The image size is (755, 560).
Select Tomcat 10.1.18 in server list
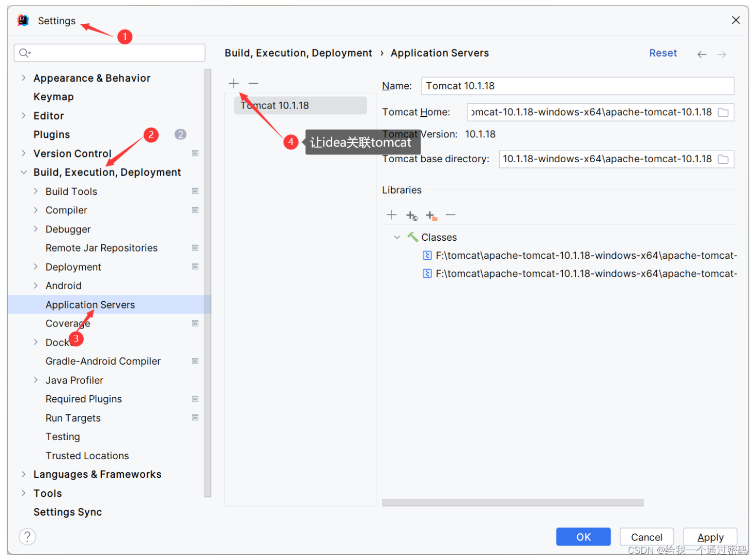click(300, 105)
